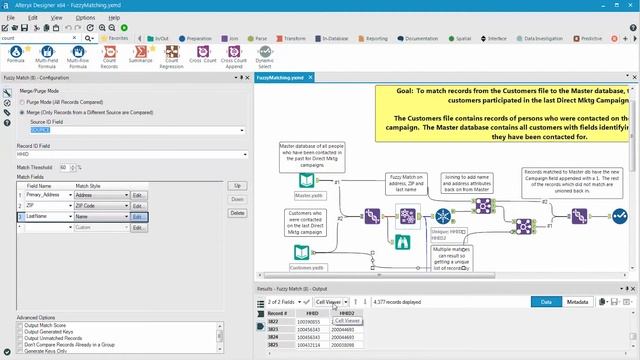This screenshot has width=640, height=360.
Task: Click the Save floppy disk icon
Action: (24, 28)
